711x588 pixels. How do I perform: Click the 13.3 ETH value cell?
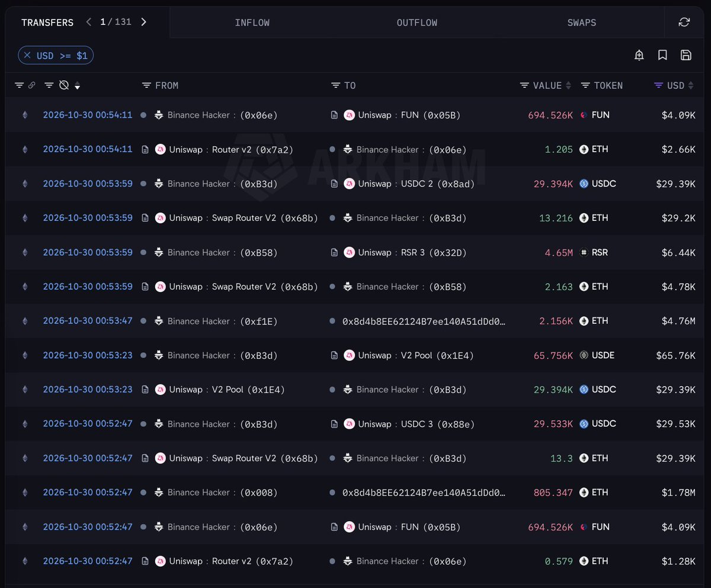562,458
